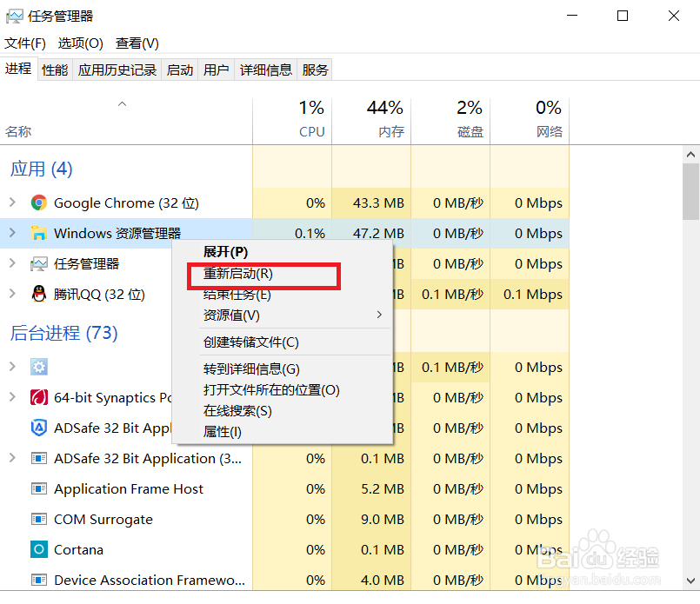Click the 腾讯QQ penguin icon
This screenshot has height=604, width=700.
click(x=39, y=294)
